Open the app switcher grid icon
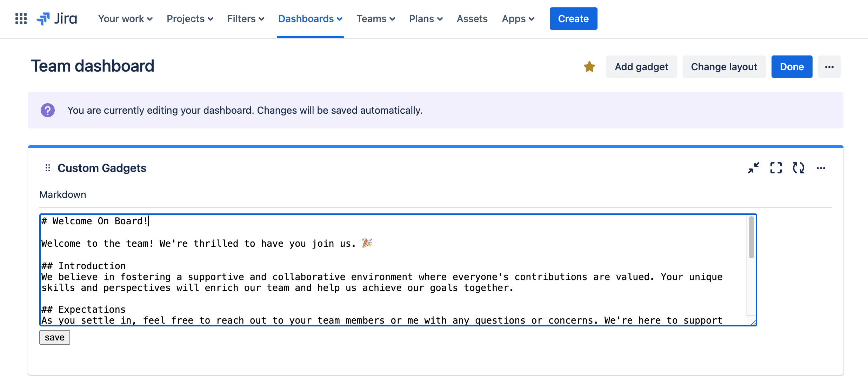This screenshot has width=868, height=391. pyautogui.click(x=21, y=19)
